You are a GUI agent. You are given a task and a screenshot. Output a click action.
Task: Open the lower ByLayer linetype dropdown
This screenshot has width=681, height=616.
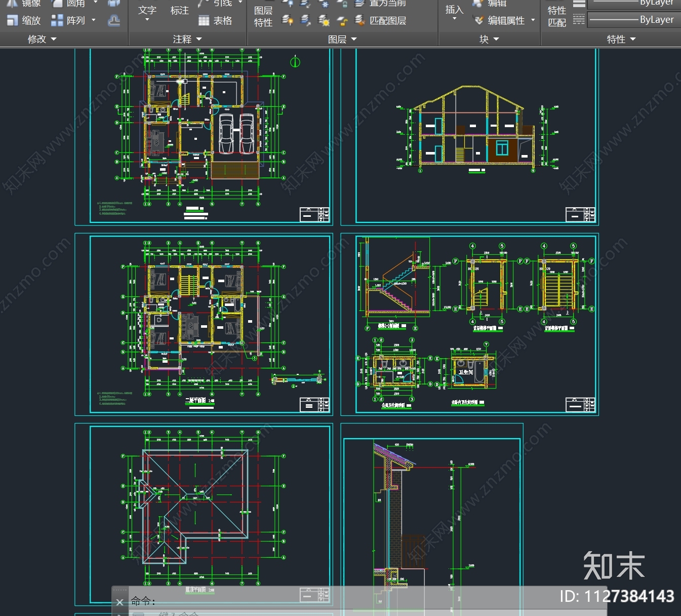click(x=633, y=20)
